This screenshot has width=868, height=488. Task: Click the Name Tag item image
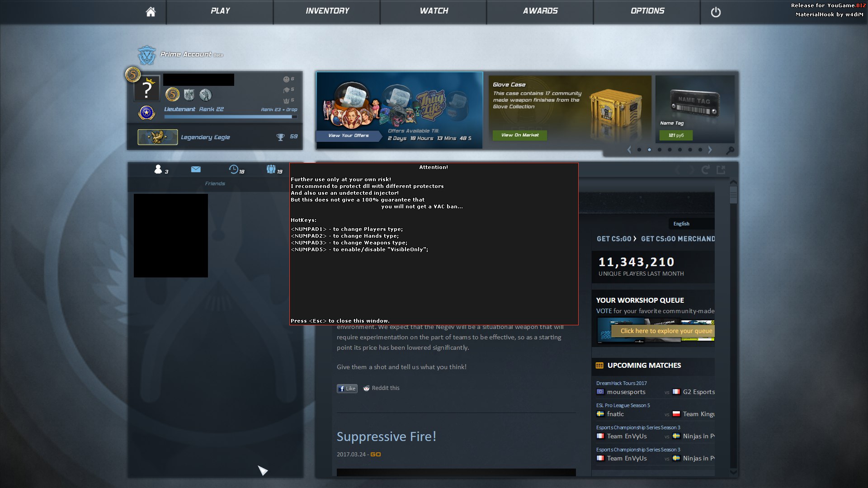point(694,104)
